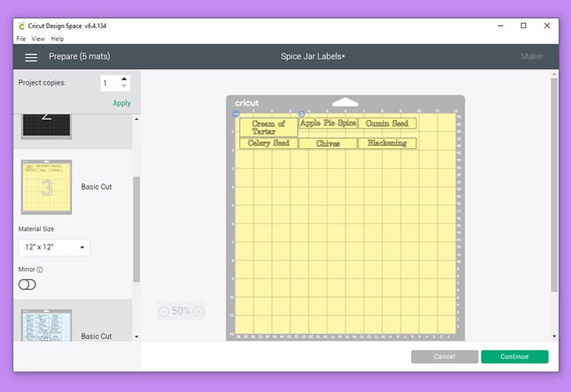Click the zoom in plus icon
Image resolution: width=571 pixels, height=392 pixels.
point(198,311)
